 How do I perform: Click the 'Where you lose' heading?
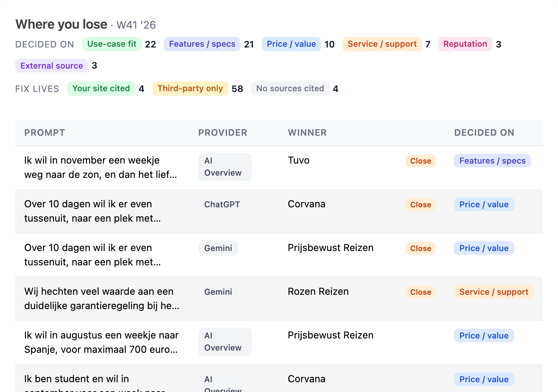[61, 24]
